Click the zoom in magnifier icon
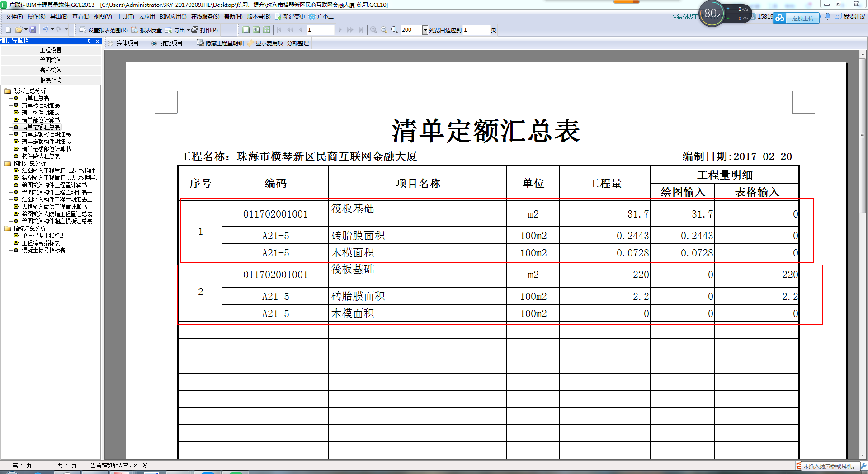 373,30
